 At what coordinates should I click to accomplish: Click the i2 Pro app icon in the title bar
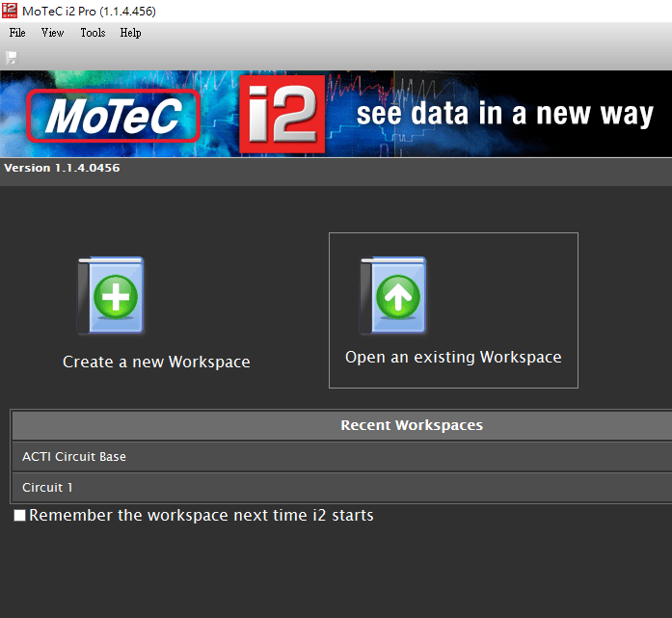(x=11, y=11)
